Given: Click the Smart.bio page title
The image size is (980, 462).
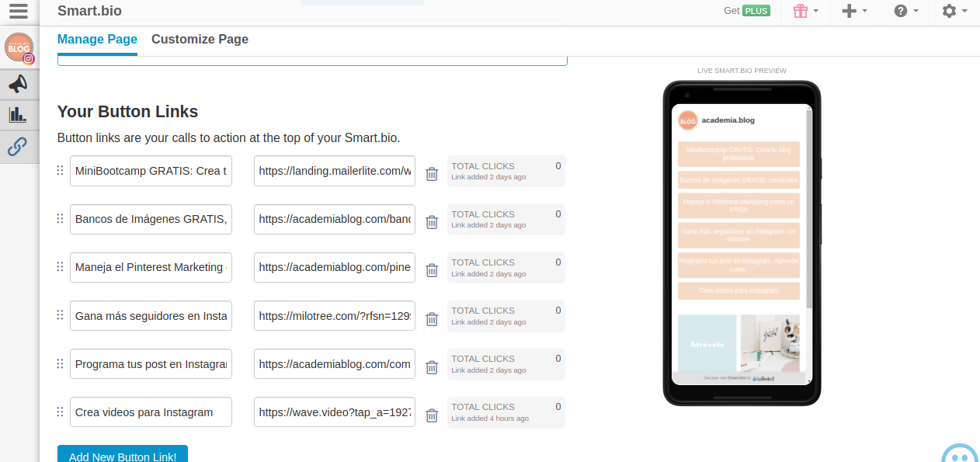Looking at the screenshot, I should [89, 11].
